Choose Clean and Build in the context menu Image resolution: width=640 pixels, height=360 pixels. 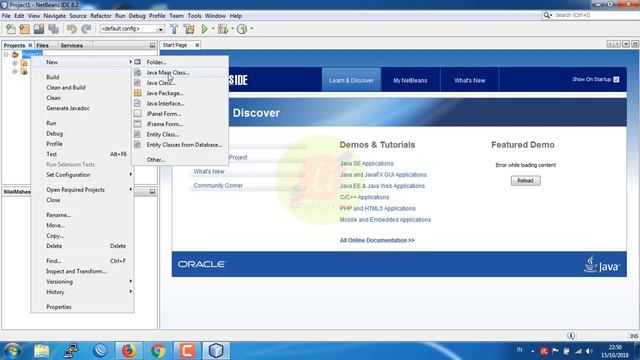coord(82,87)
